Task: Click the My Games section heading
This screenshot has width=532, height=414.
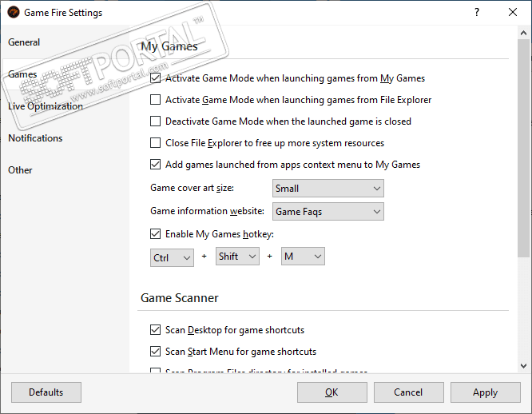Action: click(x=169, y=46)
